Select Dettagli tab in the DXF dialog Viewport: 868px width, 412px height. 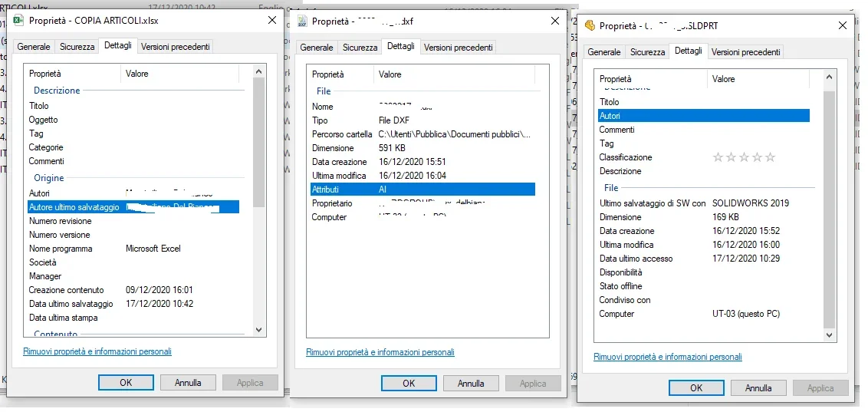click(x=401, y=47)
